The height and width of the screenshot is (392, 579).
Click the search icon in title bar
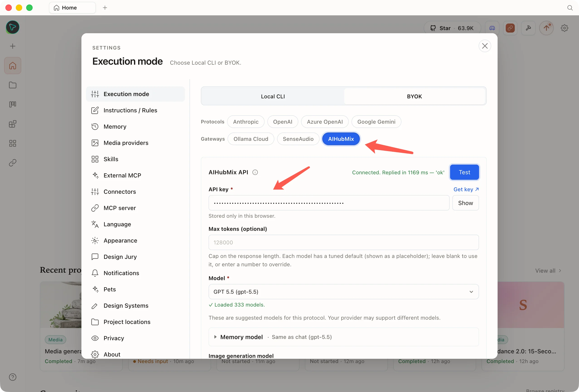coord(570,8)
